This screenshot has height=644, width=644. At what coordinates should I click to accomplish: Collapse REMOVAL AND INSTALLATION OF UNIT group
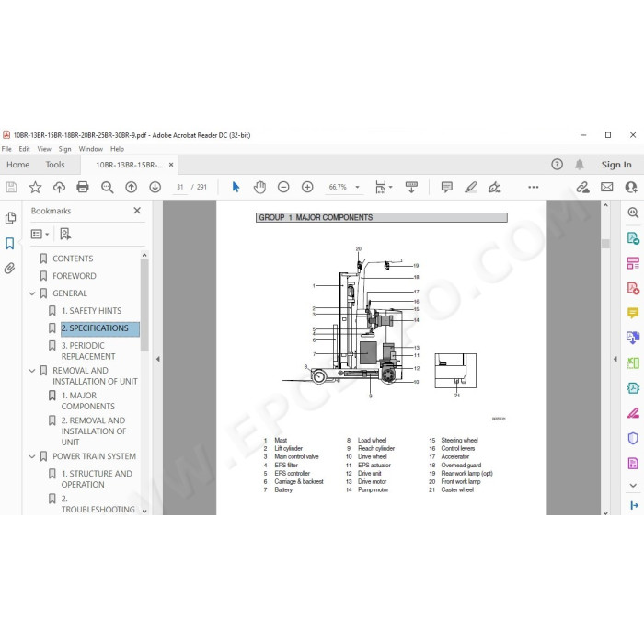pyautogui.click(x=32, y=371)
